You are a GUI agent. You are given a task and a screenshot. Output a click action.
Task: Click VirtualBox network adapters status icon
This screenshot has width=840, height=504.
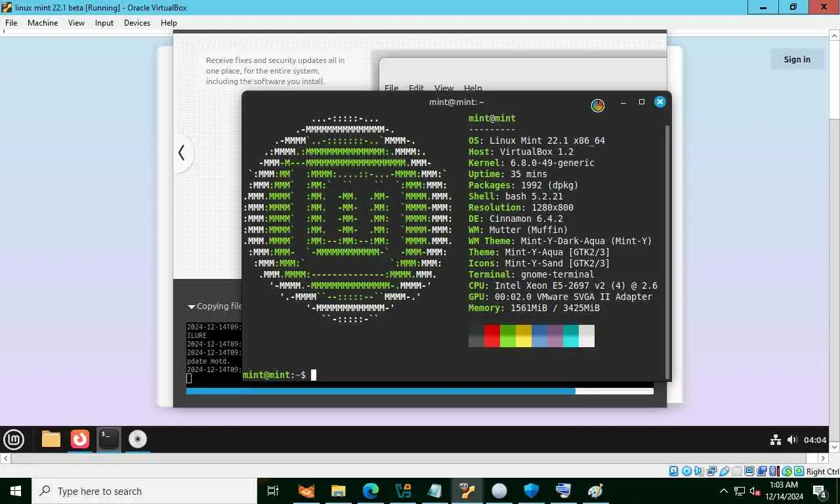(711, 471)
